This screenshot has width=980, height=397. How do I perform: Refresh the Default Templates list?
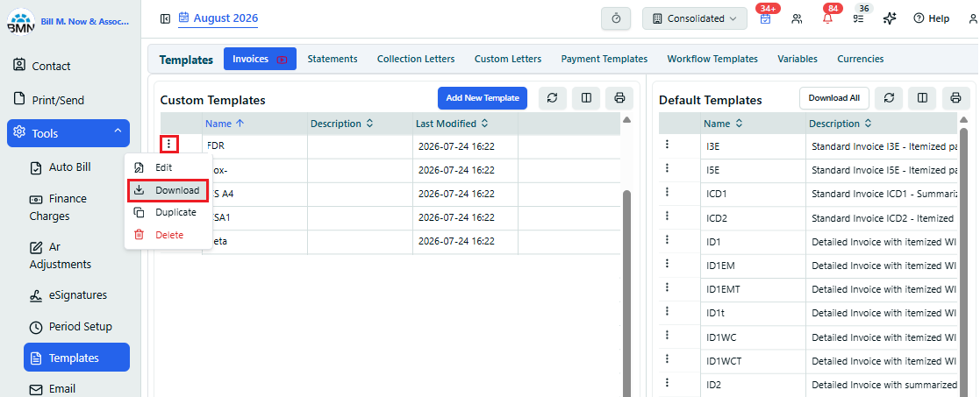889,98
